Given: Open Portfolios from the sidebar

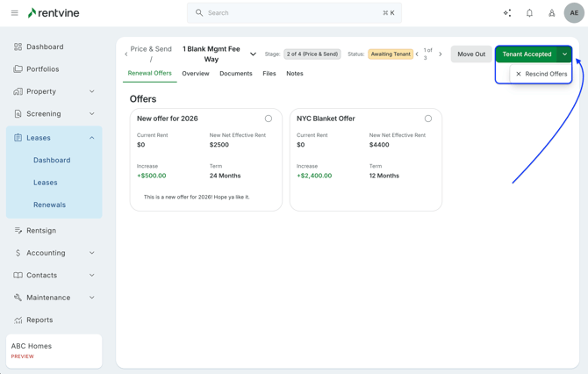Looking at the screenshot, I should 42,69.
